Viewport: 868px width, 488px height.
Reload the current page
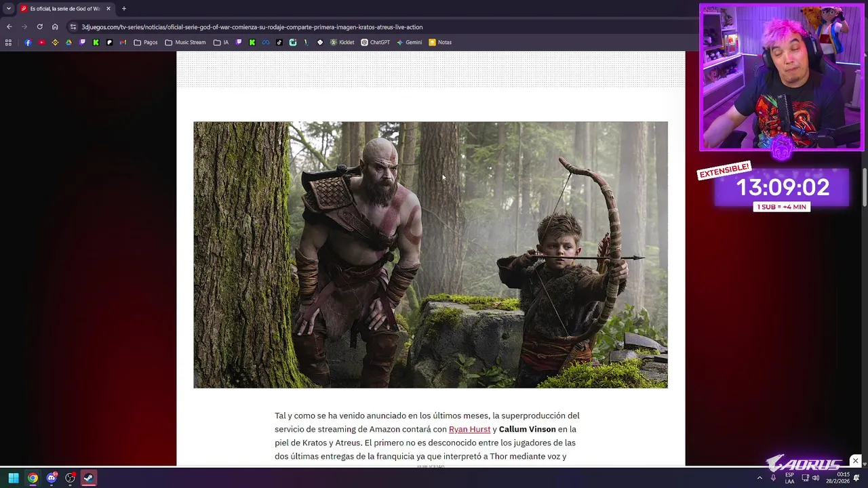(x=39, y=27)
